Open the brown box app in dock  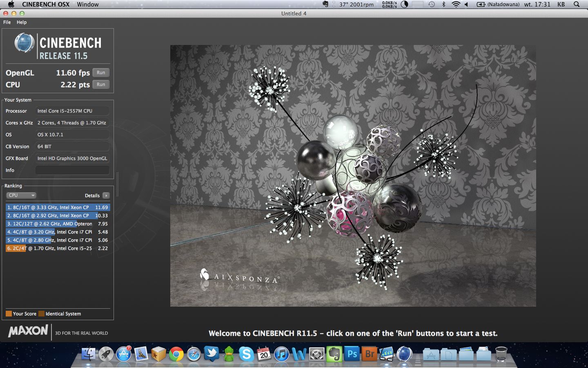pyautogui.click(x=158, y=354)
